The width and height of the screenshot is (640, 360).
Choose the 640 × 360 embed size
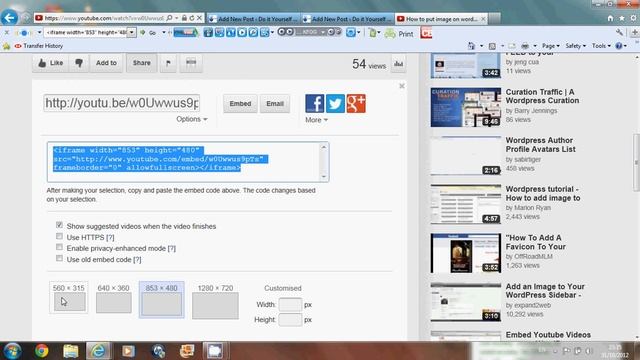[x=113, y=299]
